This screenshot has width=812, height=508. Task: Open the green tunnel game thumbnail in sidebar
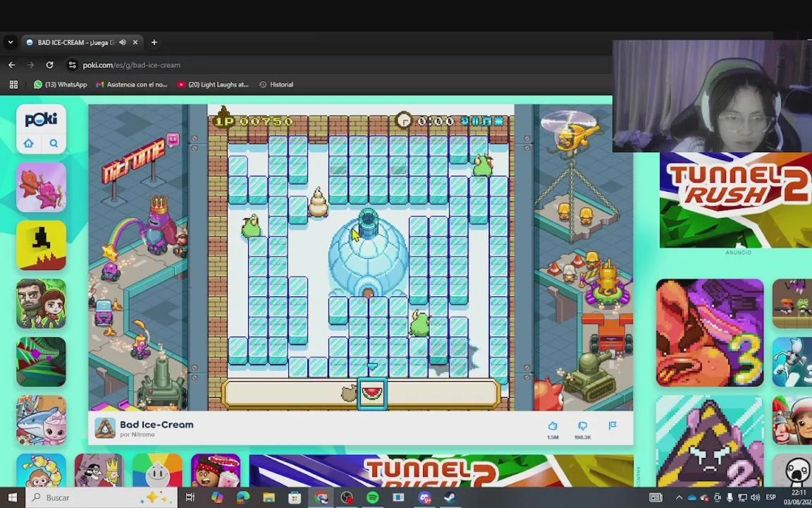click(41, 362)
